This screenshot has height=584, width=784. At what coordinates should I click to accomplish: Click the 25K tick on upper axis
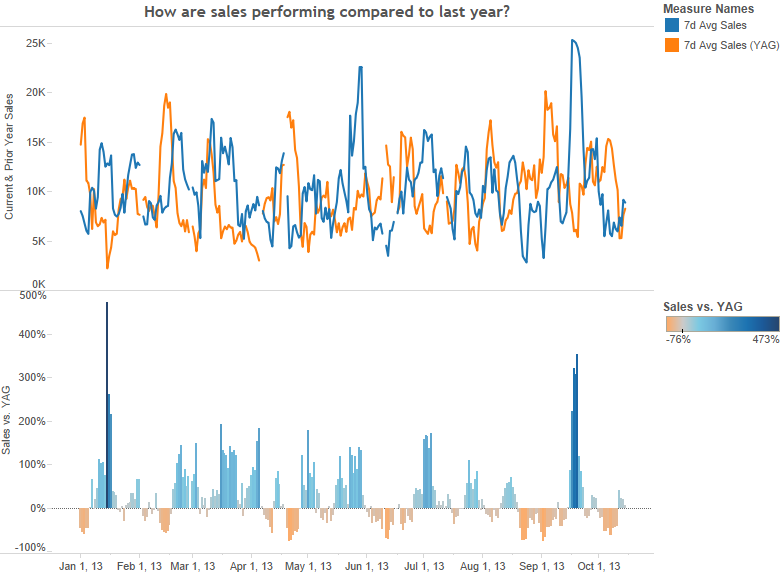38,44
